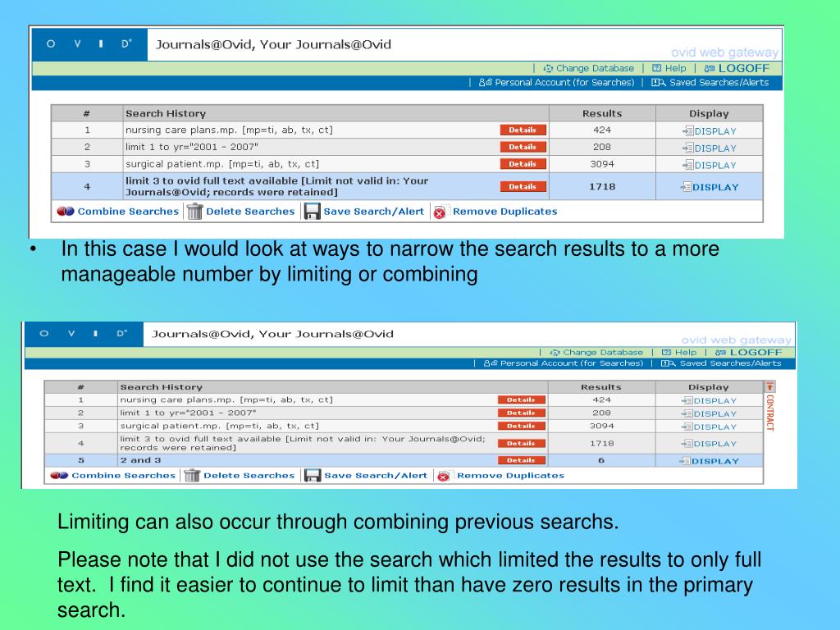Select '2 and 3' search history row
Screen dimensions: 840x630
pyautogui.click(x=404, y=460)
